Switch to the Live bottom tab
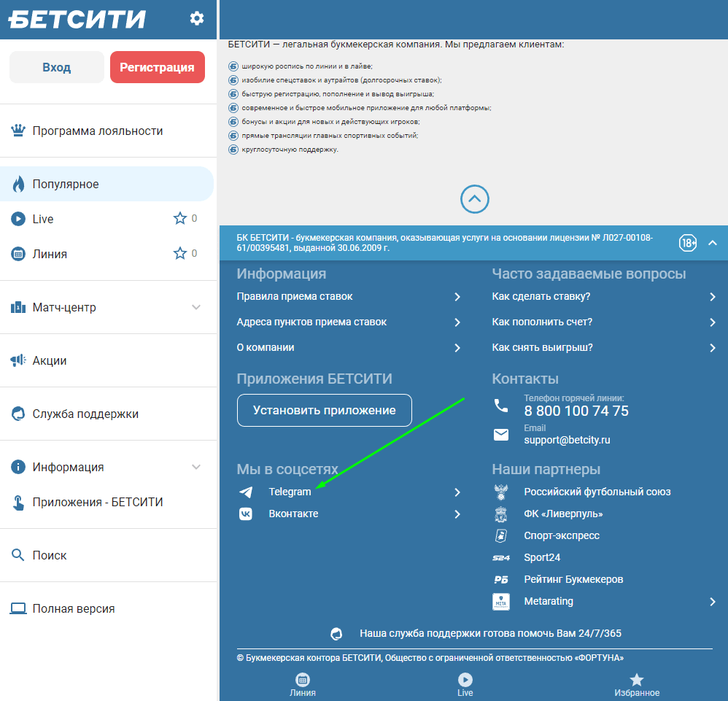 click(x=465, y=685)
